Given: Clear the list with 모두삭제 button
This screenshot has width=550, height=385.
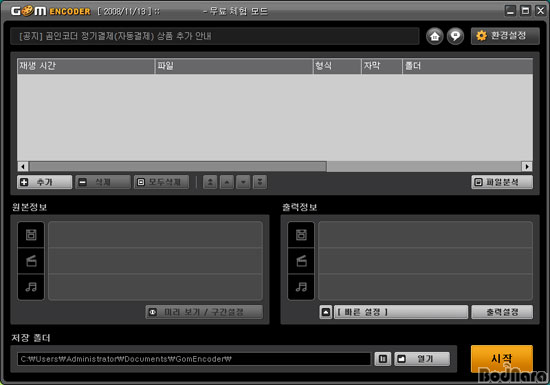Looking at the screenshot, I should pos(161,182).
